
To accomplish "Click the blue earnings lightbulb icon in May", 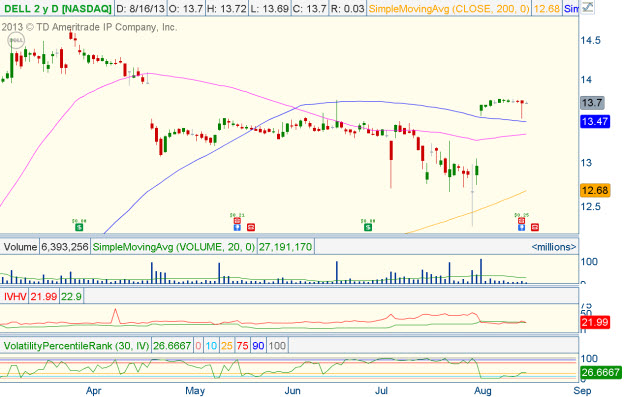I will click(237, 227).
